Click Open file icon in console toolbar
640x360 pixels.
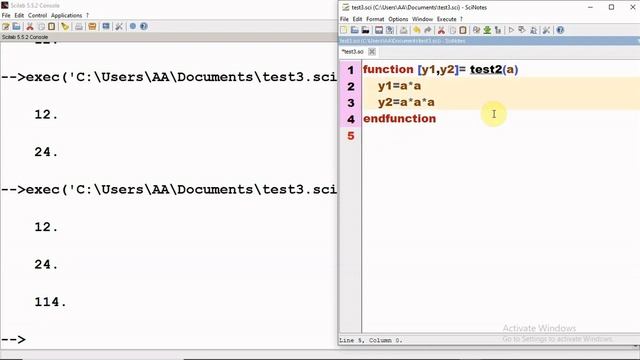pyautogui.click(x=16, y=27)
